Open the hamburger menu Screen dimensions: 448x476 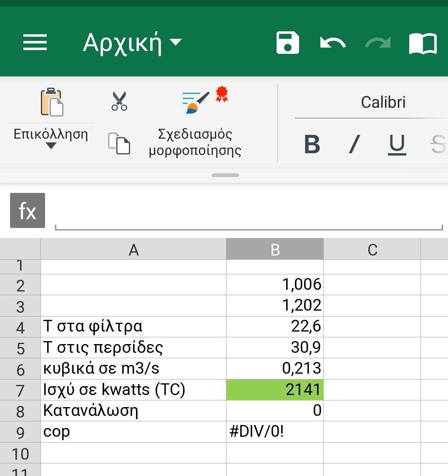coord(35,42)
